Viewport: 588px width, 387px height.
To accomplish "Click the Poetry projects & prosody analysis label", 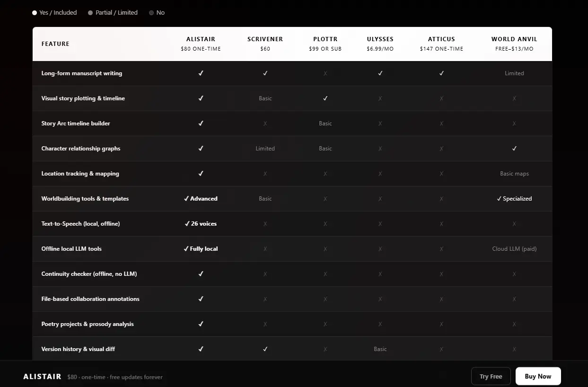I will point(88,324).
